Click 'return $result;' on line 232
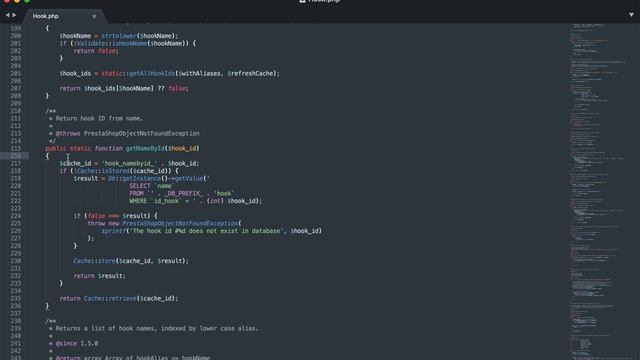The image size is (640, 360). 100,276
